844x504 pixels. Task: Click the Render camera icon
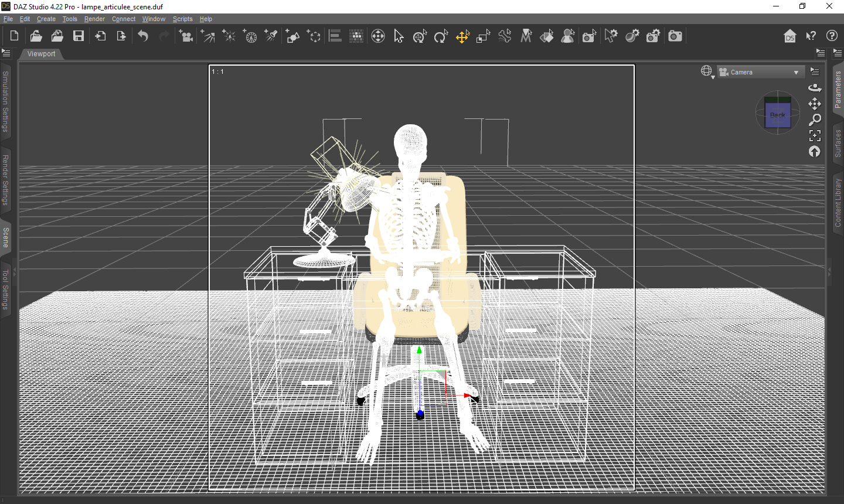(x=675, y=36)
